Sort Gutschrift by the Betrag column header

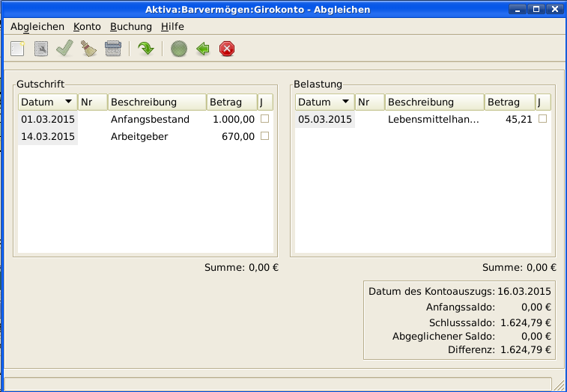231,102
